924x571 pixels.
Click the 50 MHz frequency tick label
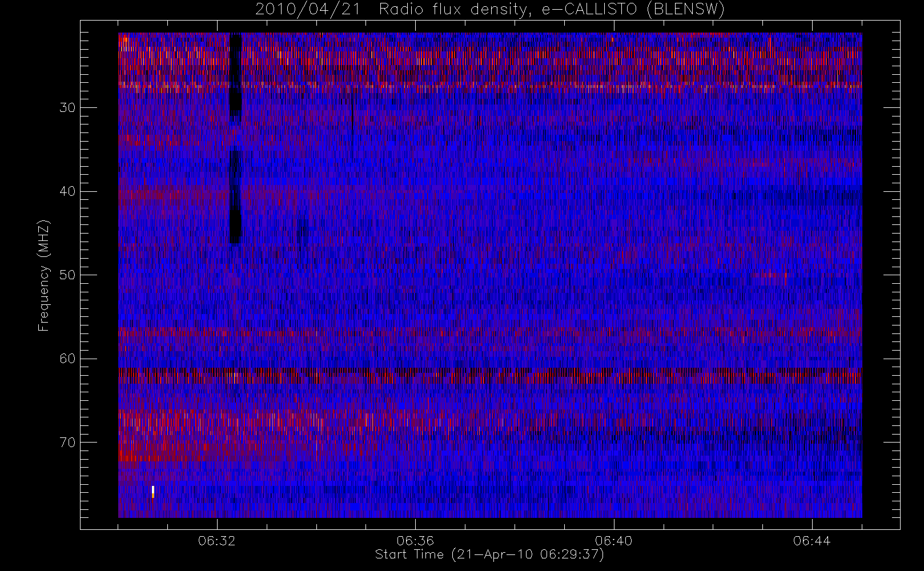click(x=67, y=275)
